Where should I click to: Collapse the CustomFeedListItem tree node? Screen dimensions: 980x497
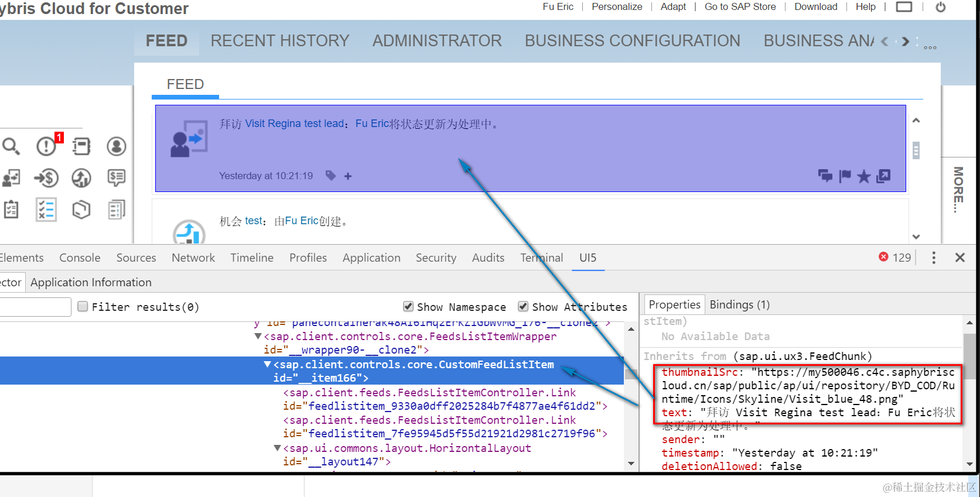tap(268, 364)
